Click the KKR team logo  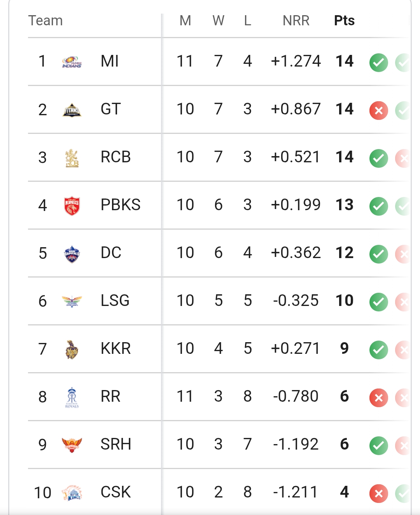click(x=72, y=349)
